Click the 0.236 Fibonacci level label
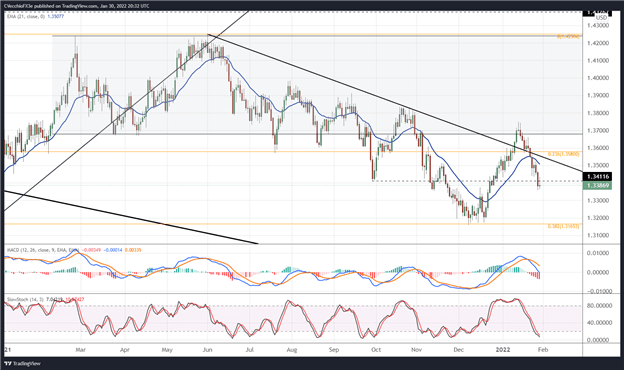 click(x=564, y=154)
